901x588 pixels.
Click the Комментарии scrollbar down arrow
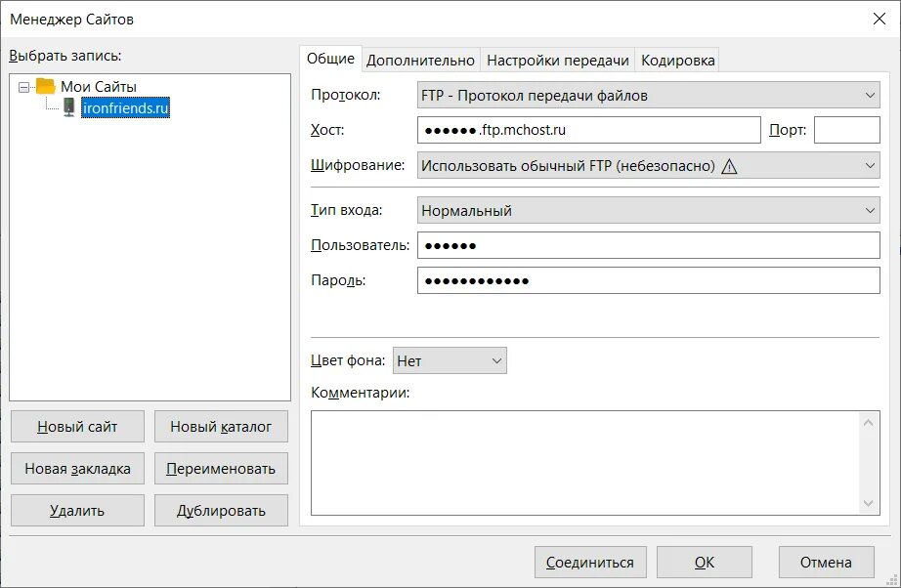click(x=870, y=503)
